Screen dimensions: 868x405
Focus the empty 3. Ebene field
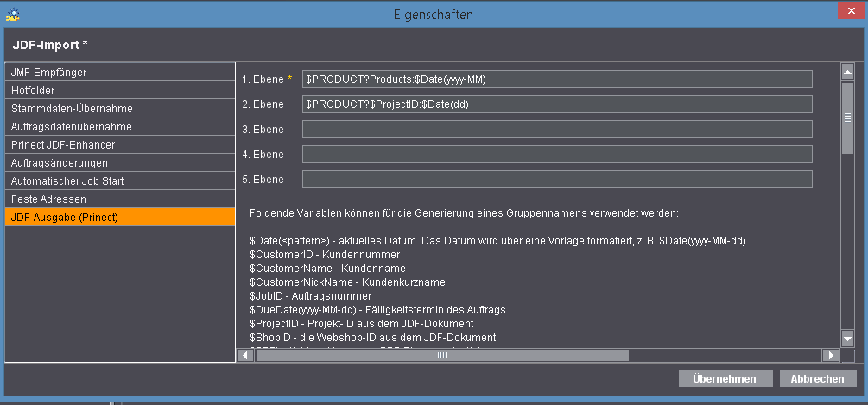click(557, 129)
